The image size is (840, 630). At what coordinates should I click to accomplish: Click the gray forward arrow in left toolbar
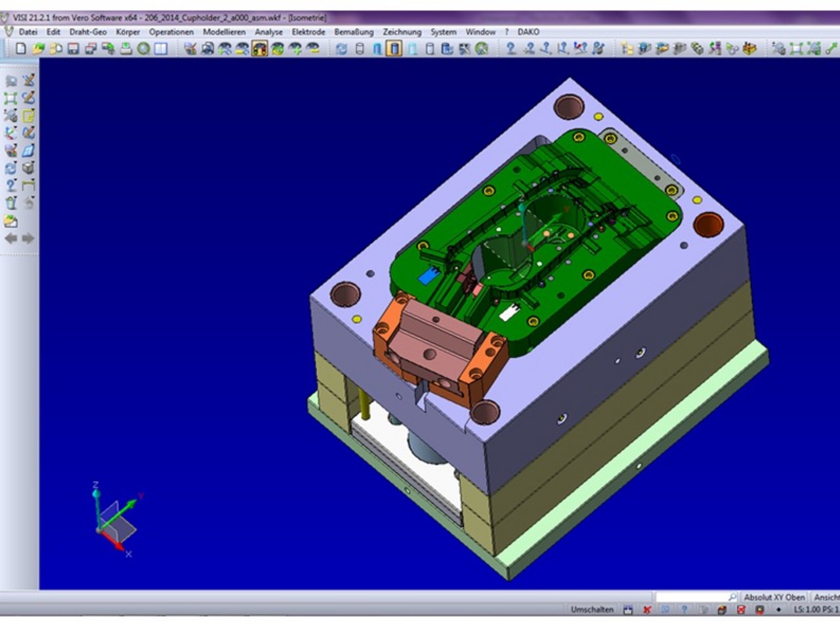28,238
